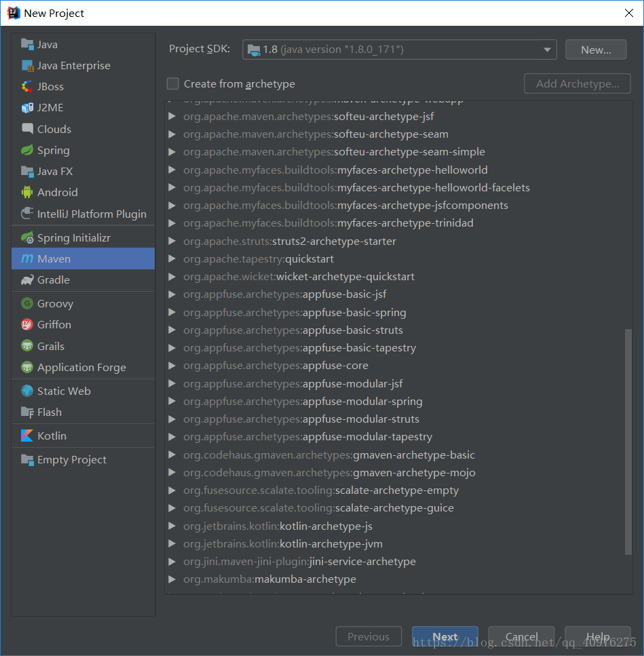Image resolution: width=644 pixels, height=656 pixels.
Task: Select Static Web project type
Action: 83,391
